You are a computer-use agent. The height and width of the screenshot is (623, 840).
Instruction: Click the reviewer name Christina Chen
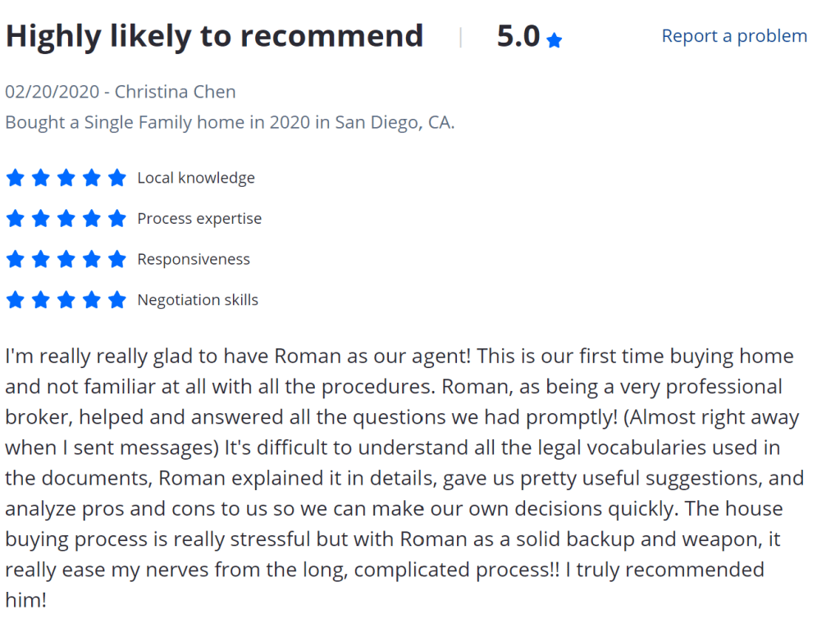coord(175,91)
